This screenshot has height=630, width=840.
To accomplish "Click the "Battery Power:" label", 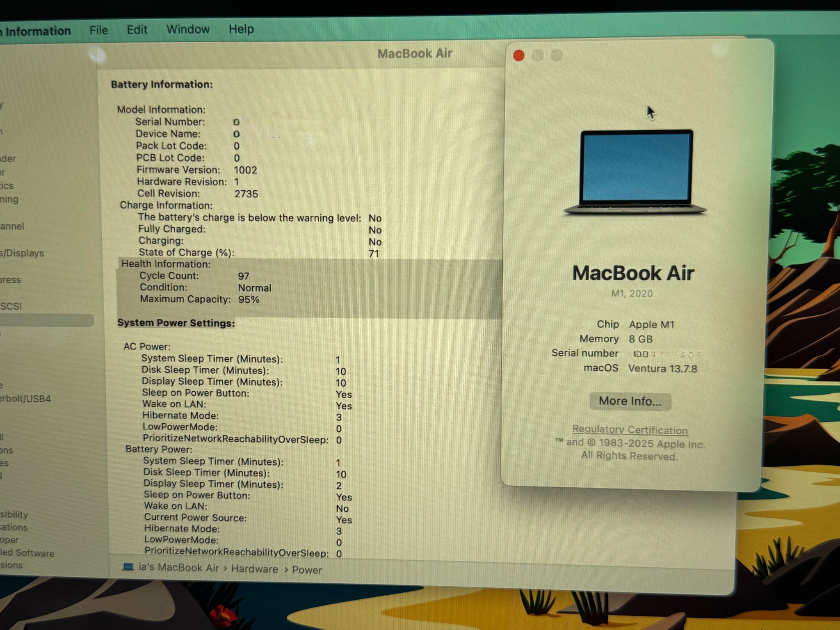I will (x=159, y=449).
